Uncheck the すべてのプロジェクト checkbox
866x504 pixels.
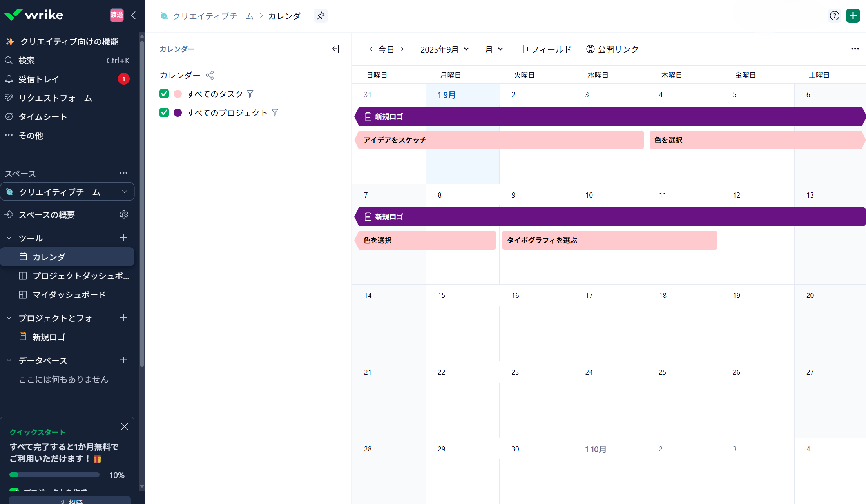click(x=164, y=112)
